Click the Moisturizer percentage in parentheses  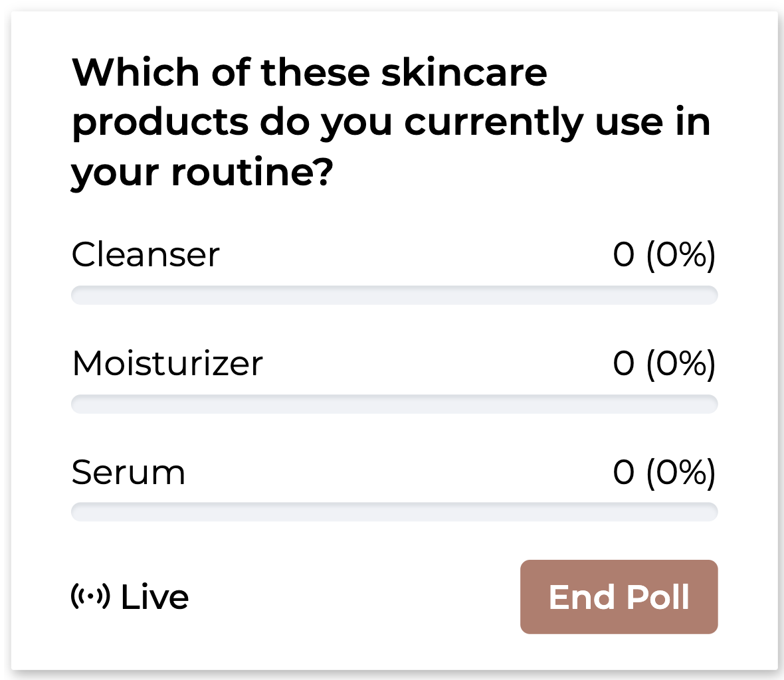click(x=680, y=363)
